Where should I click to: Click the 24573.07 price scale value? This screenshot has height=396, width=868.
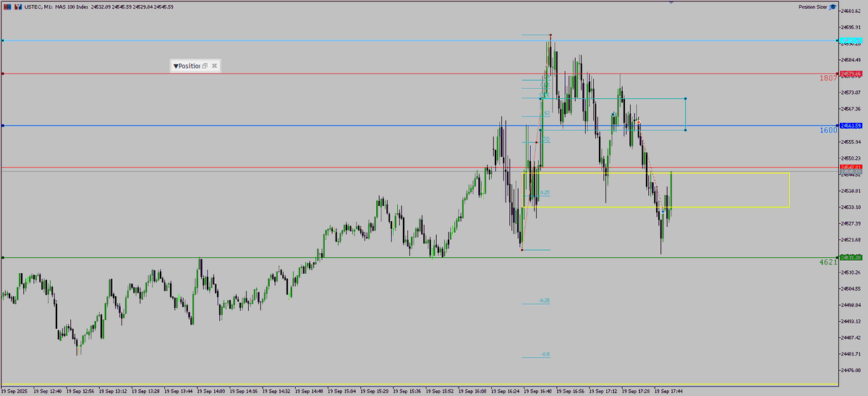[851, 92]
